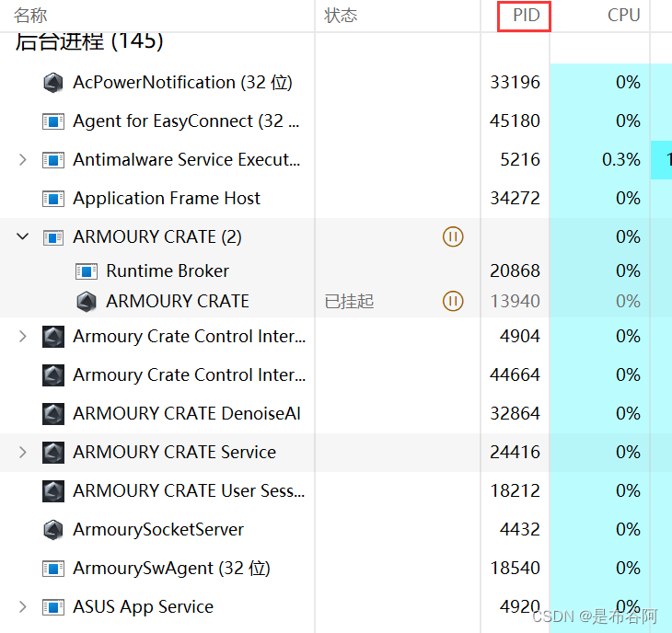Sort processes by CPU column header

coord(623,16)
